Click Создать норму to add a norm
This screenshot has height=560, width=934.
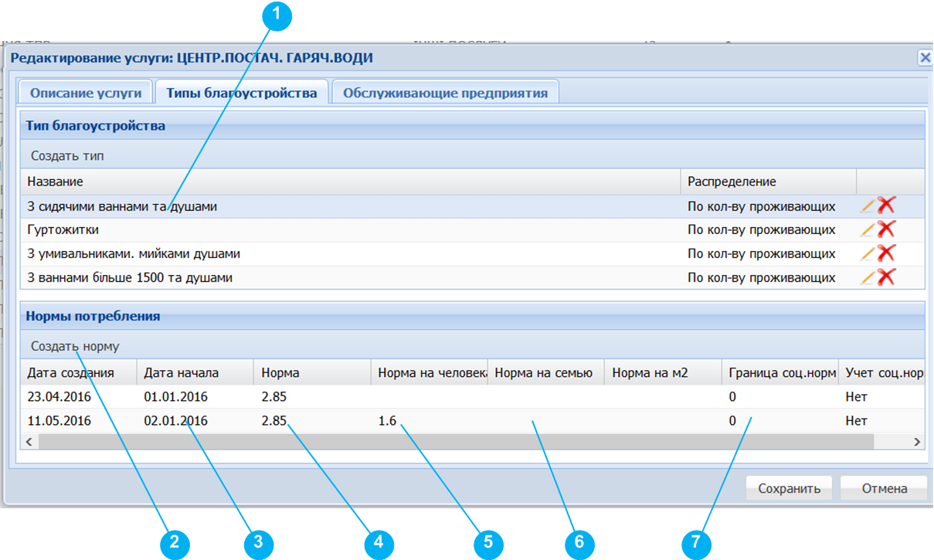75,346
